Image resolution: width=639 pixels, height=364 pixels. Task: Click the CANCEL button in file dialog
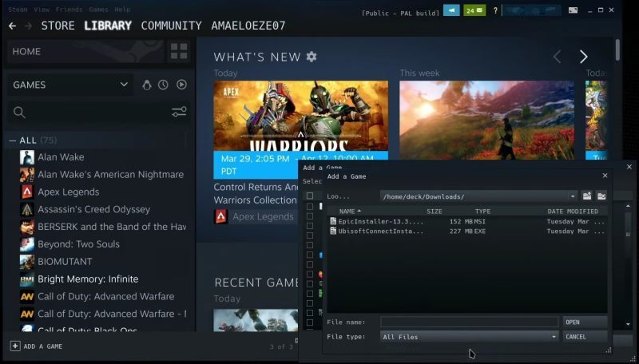tap(585, 337)
